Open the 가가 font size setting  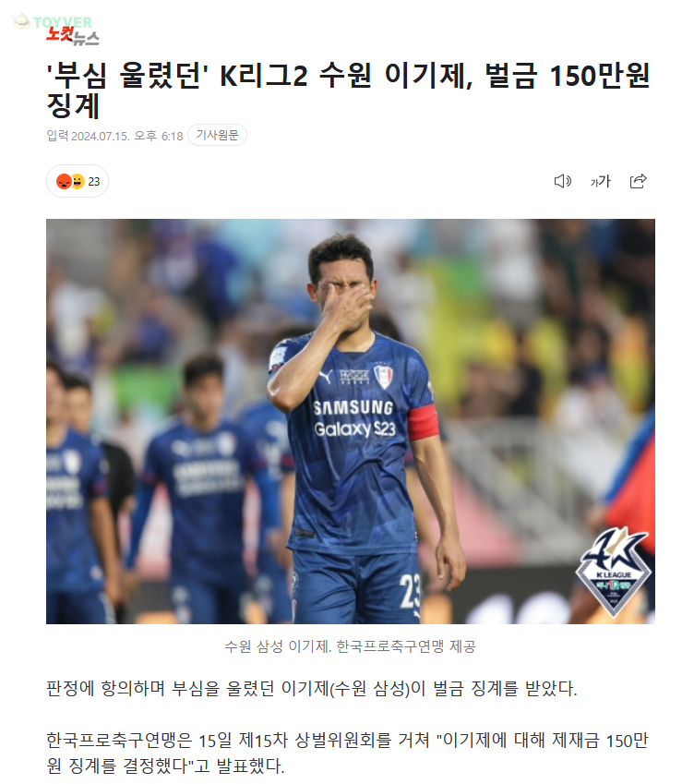pos(600,181)
